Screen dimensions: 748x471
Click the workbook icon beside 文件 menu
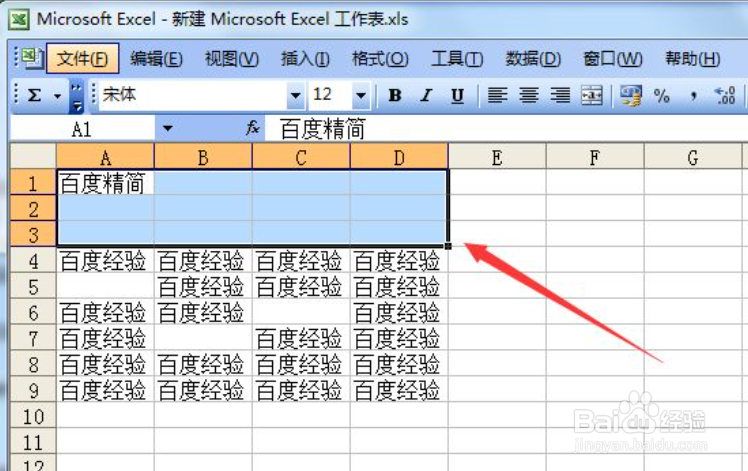click(x=31, y=58)
